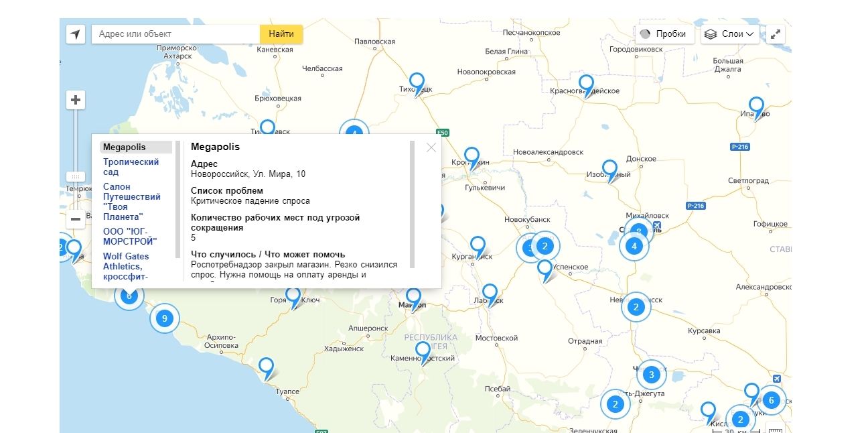The width and height of the screenshot is (868, 433).
Task: Open the Тропический сад entry
Action: (131, 167)
